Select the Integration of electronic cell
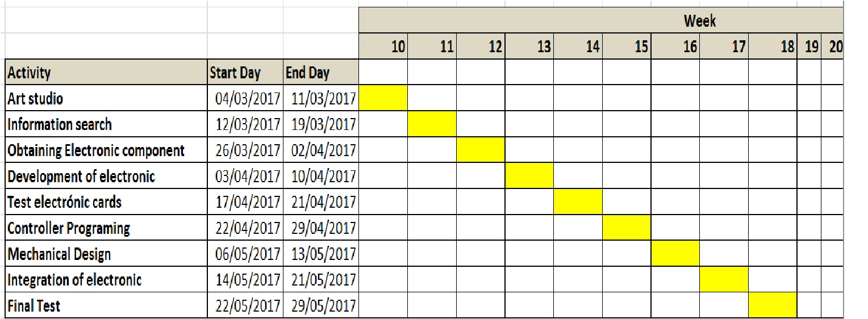Viewport: 868px width, 319px height. pyautogui.click(x=106, y=280)
